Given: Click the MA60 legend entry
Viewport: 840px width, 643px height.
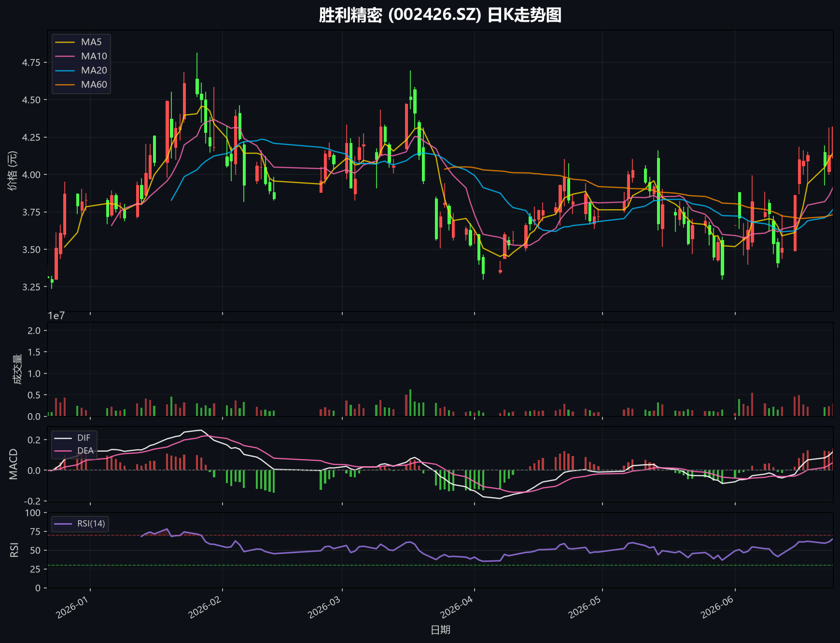Looking at the screenshot, I should (81, 85).
